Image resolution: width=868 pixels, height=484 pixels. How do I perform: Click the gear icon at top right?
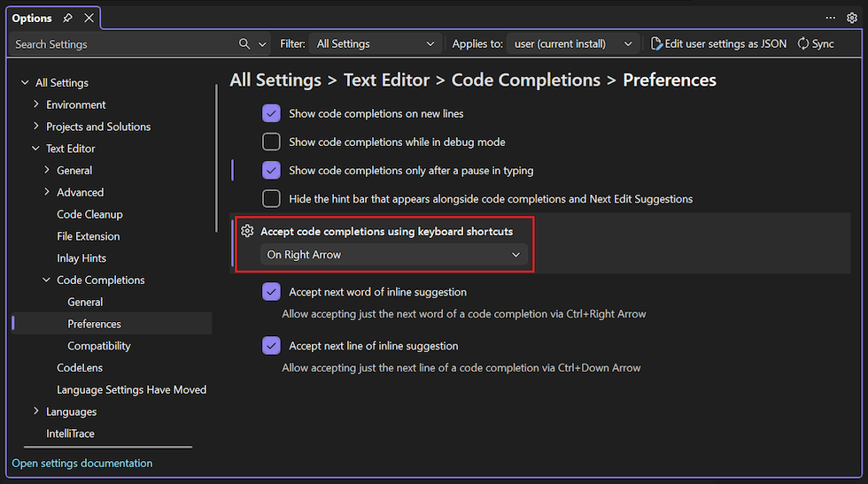click(852, 18)
